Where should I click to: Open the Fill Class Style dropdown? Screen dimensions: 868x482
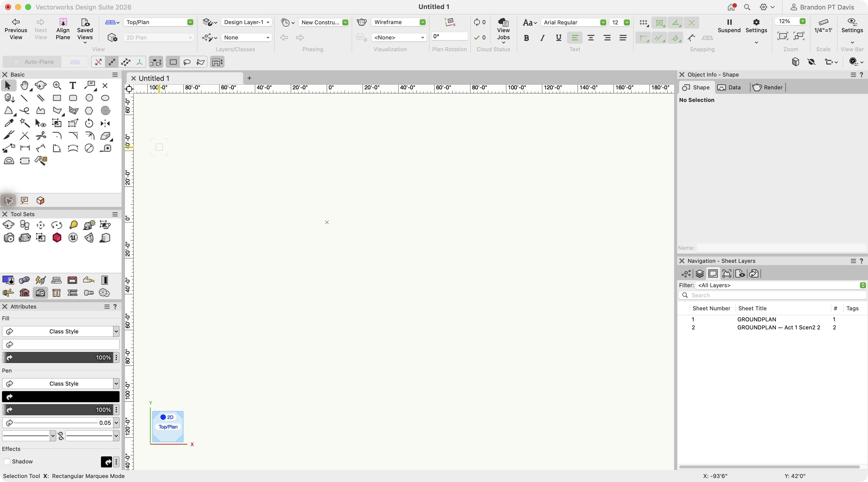click(61, 331)
